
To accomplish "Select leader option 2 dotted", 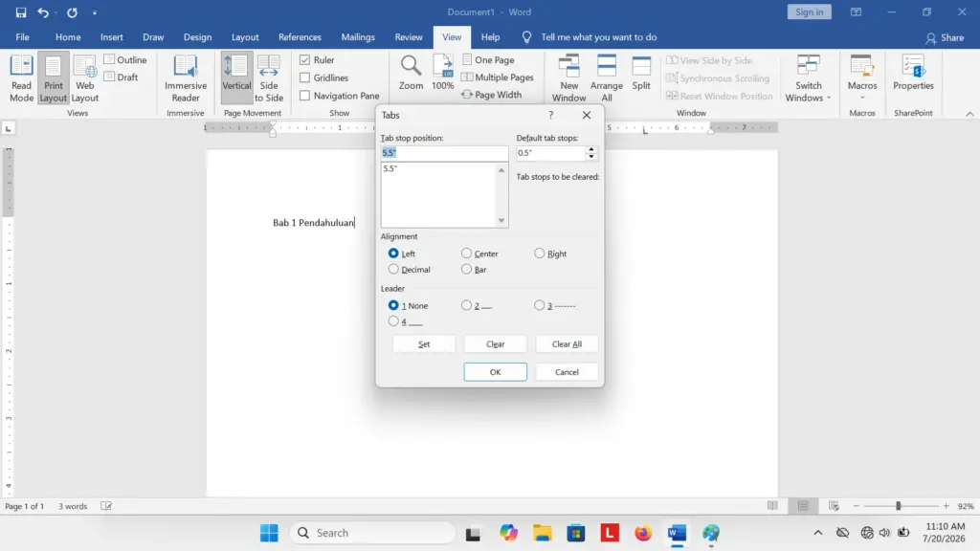I will click(x=466, y=305).
